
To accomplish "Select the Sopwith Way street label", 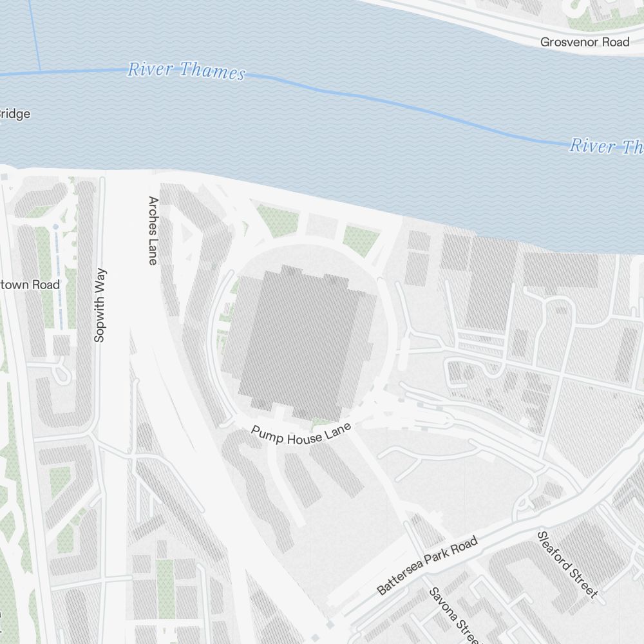I will pos(100,305).
